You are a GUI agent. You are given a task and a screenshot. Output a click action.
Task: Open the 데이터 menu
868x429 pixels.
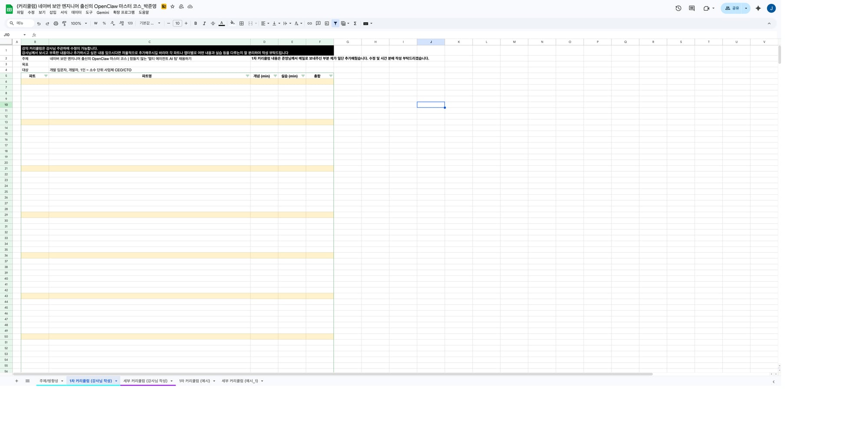(x=76, y=13)
